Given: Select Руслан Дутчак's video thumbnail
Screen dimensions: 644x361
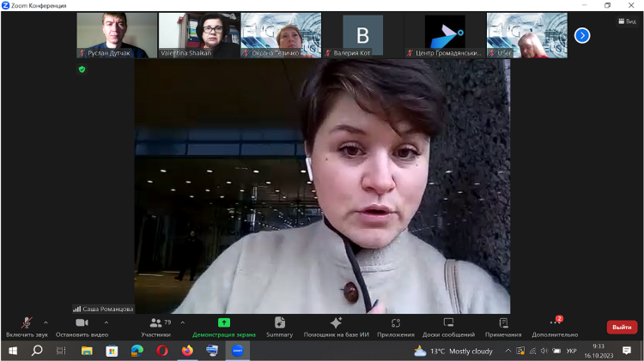Looking at the screenshot, I should click(117, 35).
